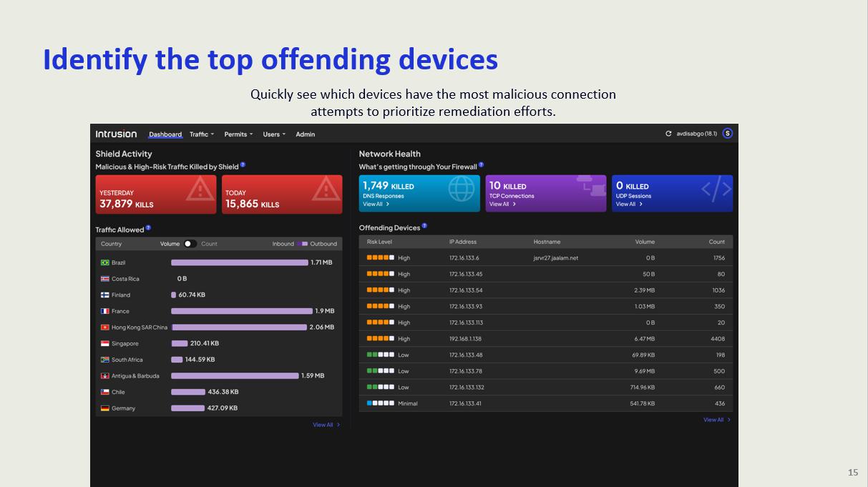This screenshot has width=868, height=487.
Task: Click globe icon on DNS Responses card
Action: [462, 190]
